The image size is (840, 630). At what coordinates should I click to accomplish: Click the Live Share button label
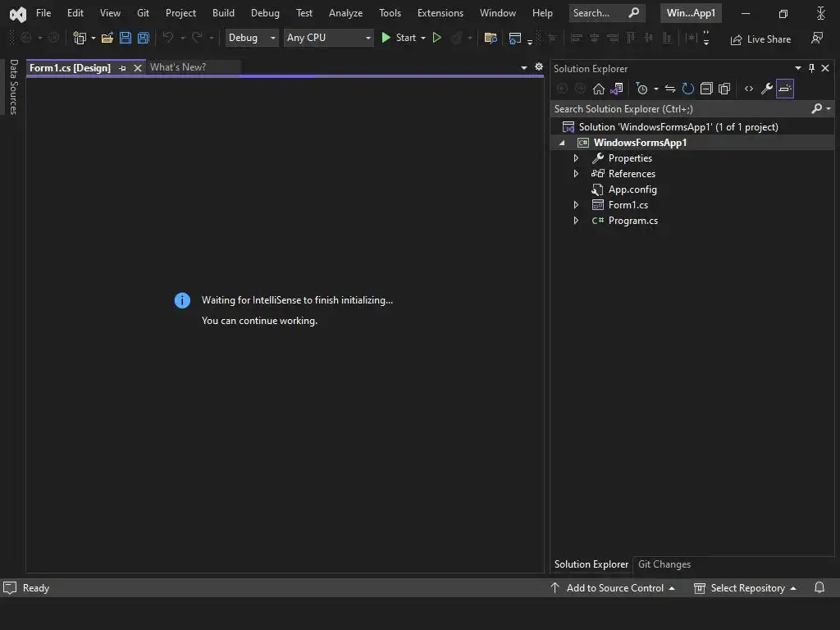769,39
